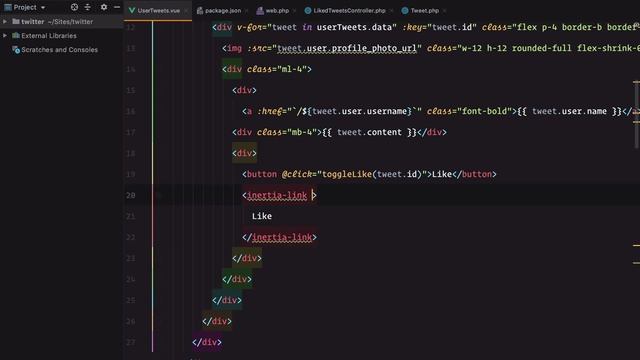This screenshot has height=360, width=640.
Task: Click the closing div tag on line 27
Action: pos(207,342)
